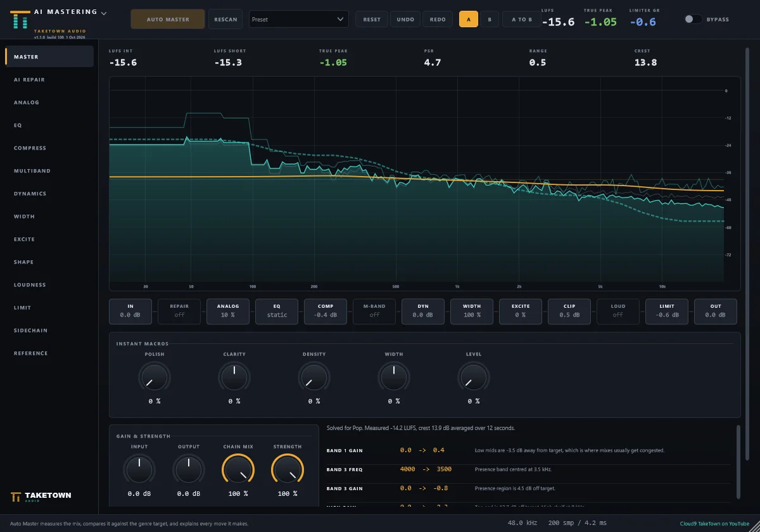The height and width of the screenshot is (532, 760).
Task: Click the spectrum analyzer display
Action: tap(425, 183)
